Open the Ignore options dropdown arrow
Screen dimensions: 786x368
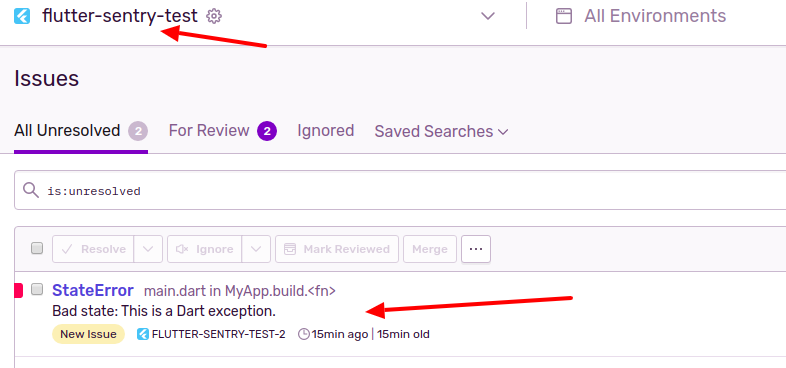[256, 249]
